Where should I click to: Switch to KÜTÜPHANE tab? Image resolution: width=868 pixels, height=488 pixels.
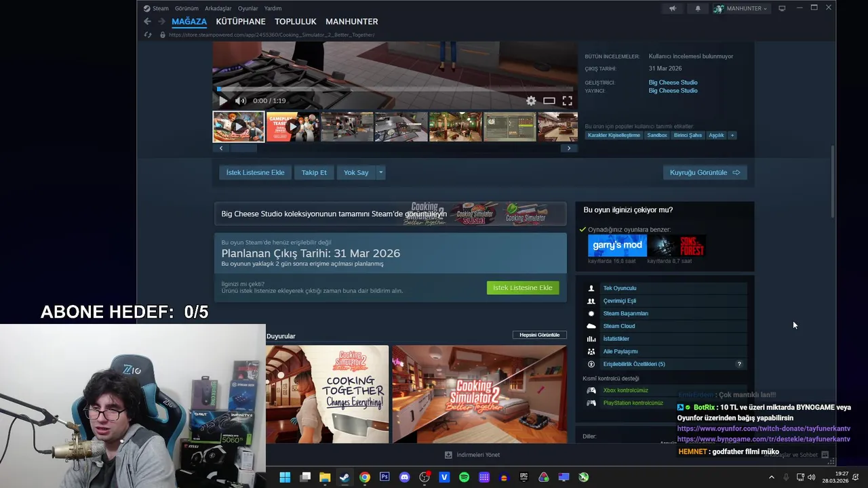point(241,22)
